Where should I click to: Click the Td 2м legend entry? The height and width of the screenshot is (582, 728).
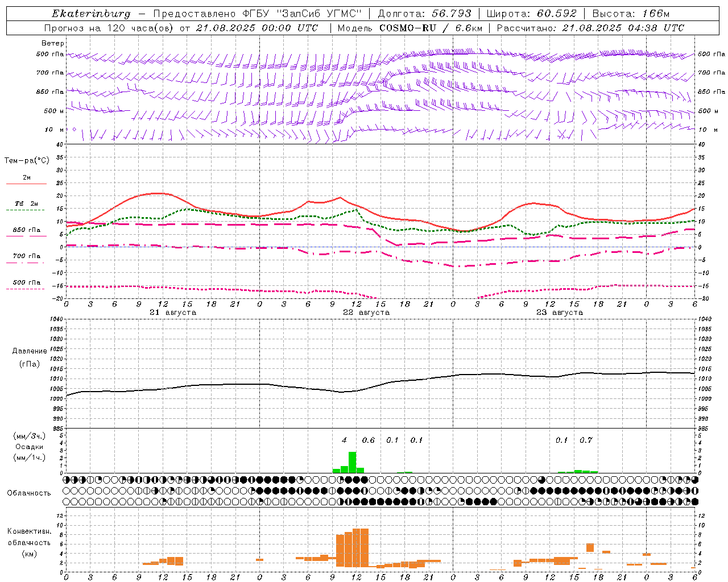coord(26,203)
